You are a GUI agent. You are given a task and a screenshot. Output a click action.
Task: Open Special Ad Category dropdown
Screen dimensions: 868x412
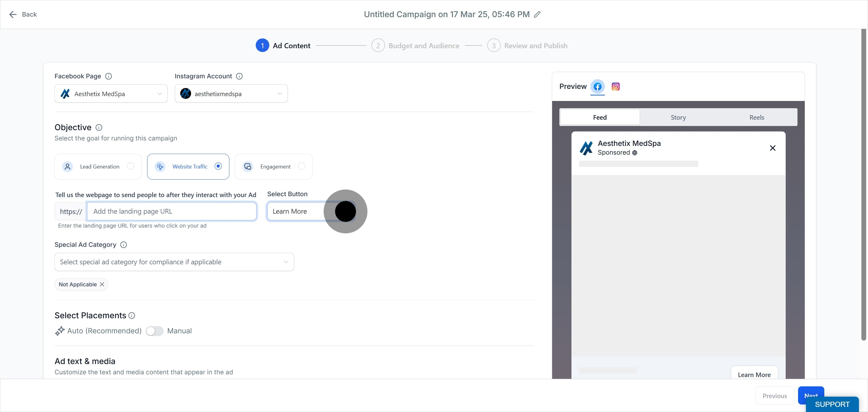click(174, 262)
